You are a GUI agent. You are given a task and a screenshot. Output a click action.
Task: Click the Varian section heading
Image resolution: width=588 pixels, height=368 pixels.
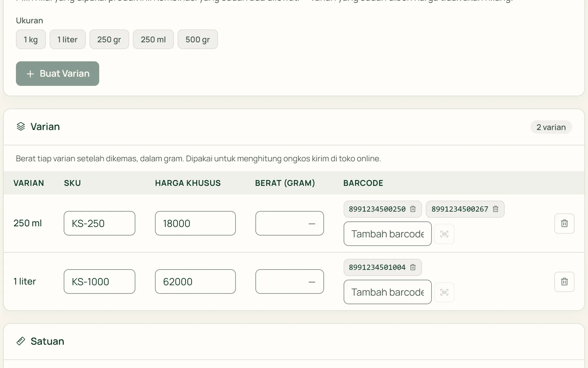click(45, 126)
